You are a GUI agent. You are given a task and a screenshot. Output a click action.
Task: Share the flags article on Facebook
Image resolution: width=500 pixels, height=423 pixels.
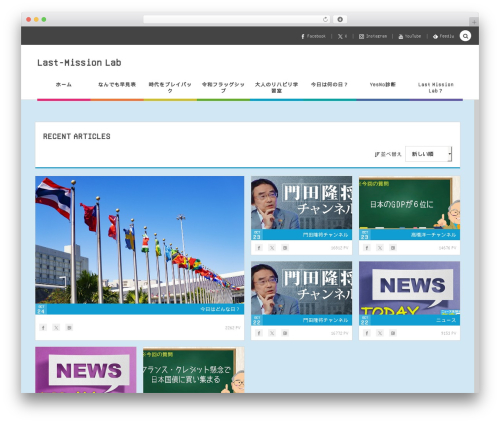click(x=43, y=328)
